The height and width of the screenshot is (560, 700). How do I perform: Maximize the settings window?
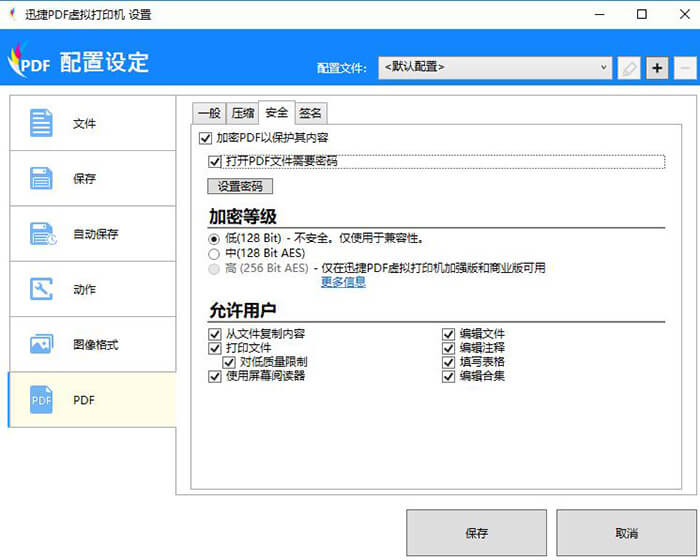pyautogui.click(x=642, y=14)
